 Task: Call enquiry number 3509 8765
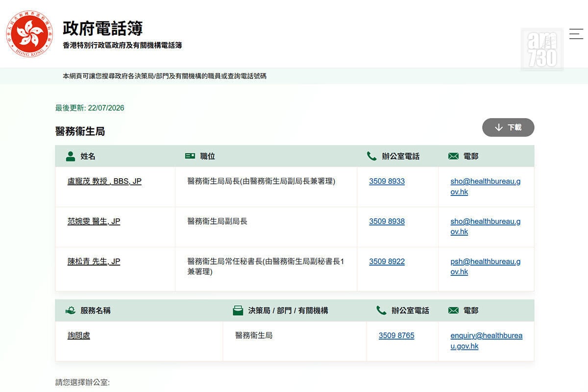point(396,336)
